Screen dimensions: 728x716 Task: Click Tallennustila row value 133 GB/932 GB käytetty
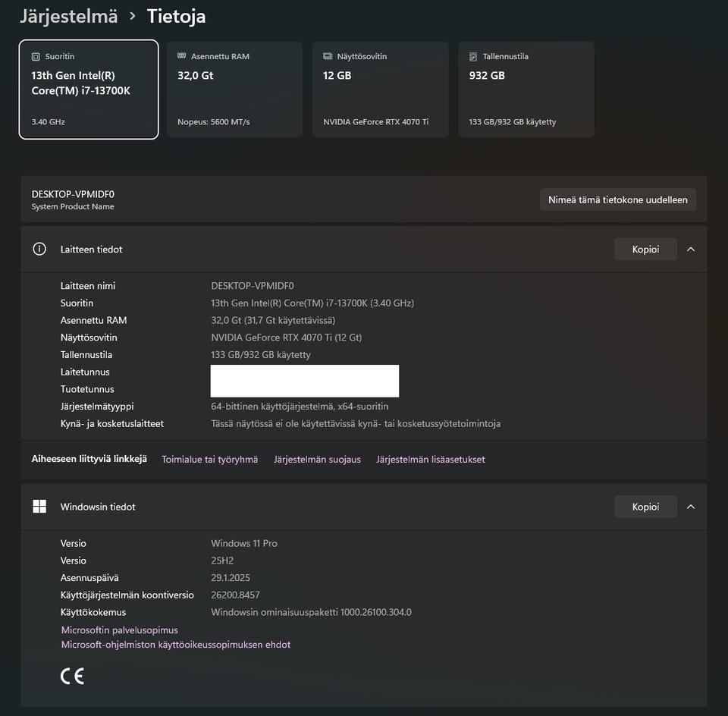tap(260, 354)
